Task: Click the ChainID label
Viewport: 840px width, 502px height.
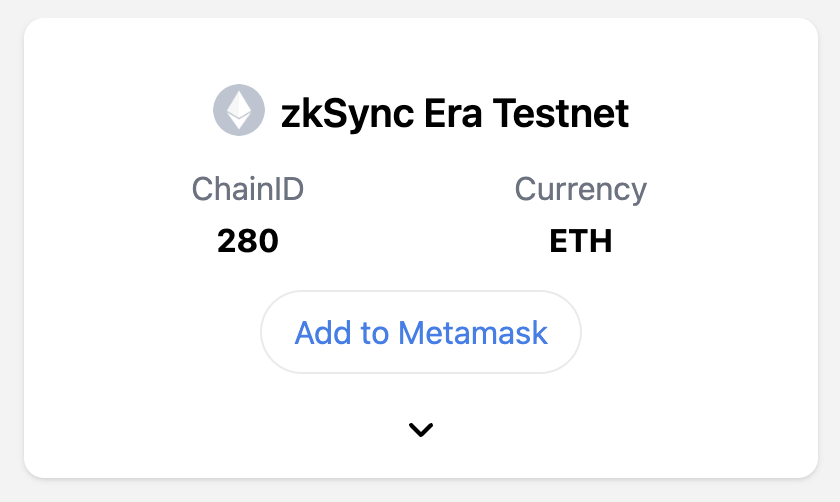Action: click(x=248, y=189)
